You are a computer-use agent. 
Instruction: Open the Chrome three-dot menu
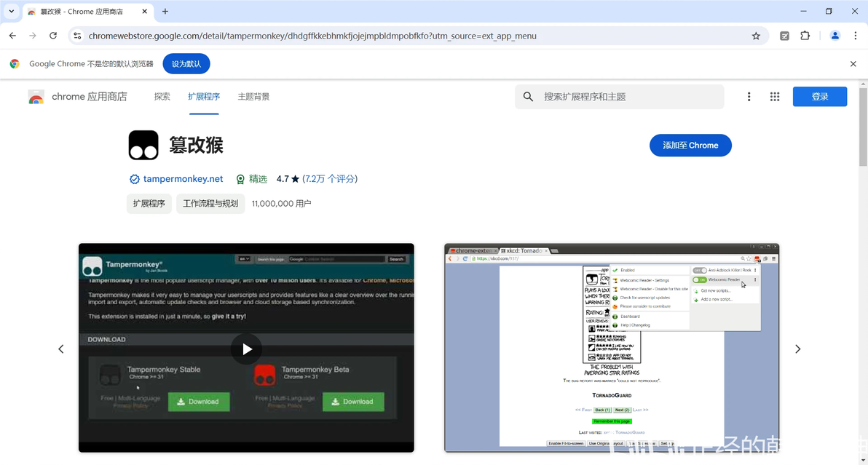coord(856,36)
